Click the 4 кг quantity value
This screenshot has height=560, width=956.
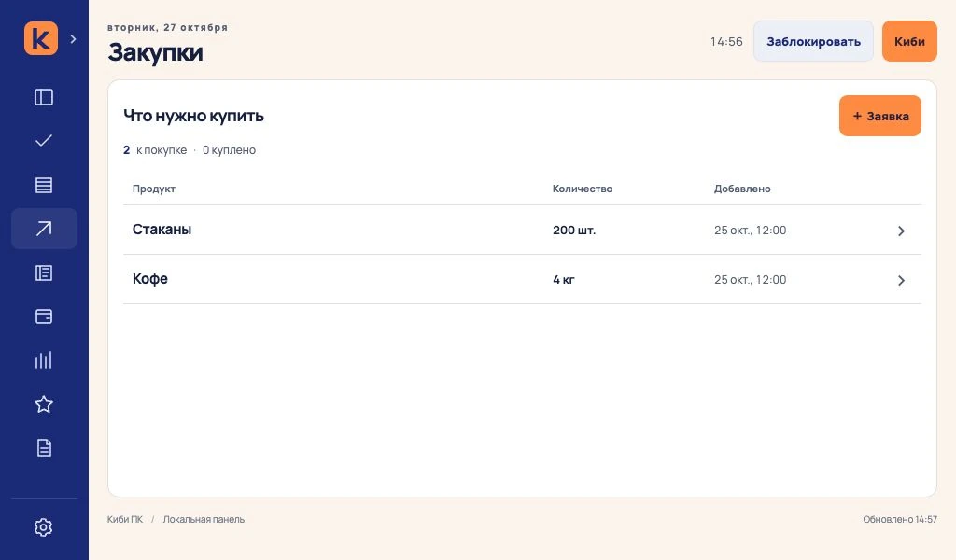click(563, 280)
